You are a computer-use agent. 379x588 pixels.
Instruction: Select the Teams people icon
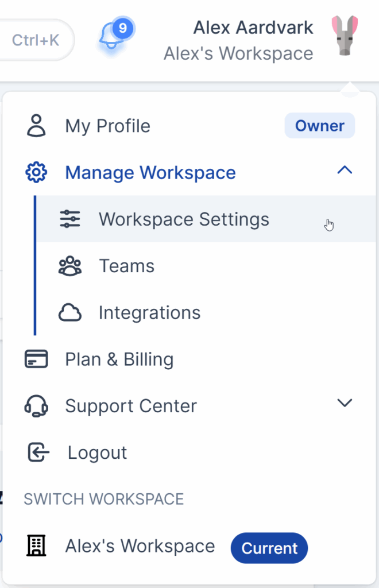[69, 265]
